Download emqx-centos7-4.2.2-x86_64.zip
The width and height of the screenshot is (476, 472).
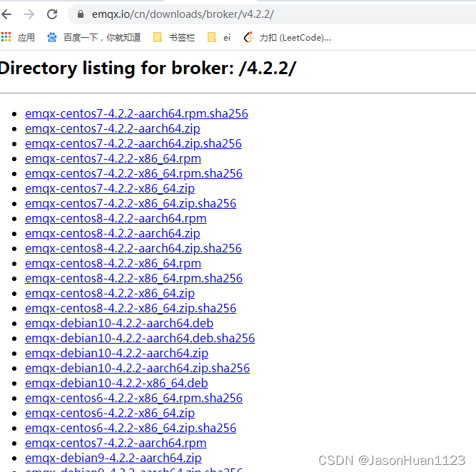110,189
